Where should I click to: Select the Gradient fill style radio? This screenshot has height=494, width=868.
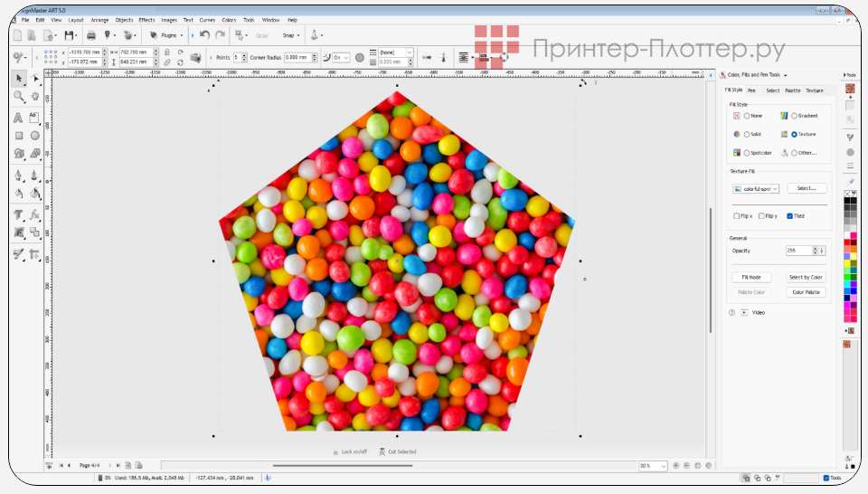click(794, 116)
